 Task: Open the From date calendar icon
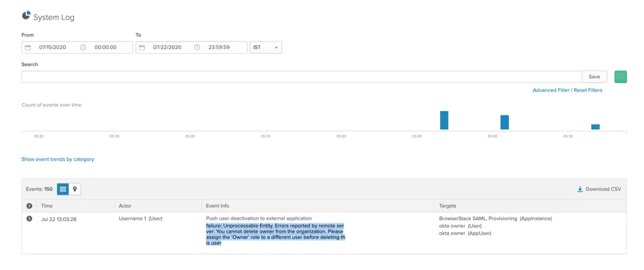[x=28, y=47]
